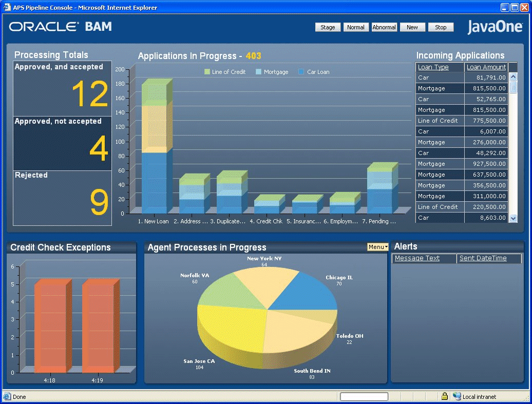The image size is (532, 404).
Task: Click the 6,007.00 loan amount cell
Action: pos(486,131)
